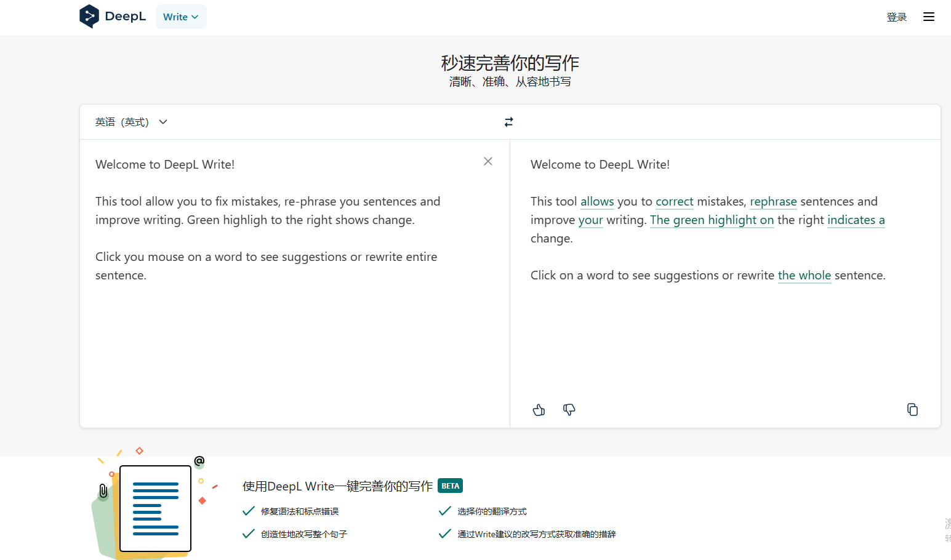Copy the improved text with the copy icon
Screen dimensions: 951x560
tap(912, 409)
